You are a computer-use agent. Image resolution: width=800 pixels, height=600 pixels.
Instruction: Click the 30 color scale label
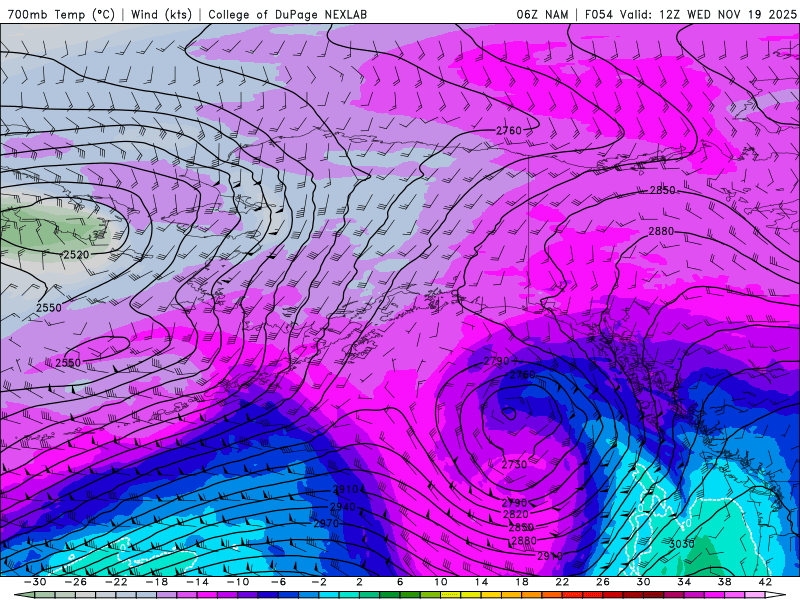tap(643, 582)
